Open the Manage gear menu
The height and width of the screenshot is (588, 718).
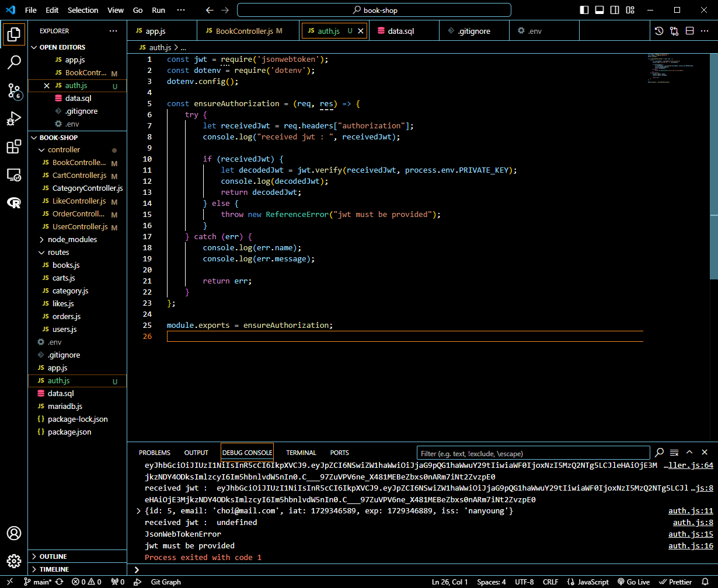pos(14,561)
